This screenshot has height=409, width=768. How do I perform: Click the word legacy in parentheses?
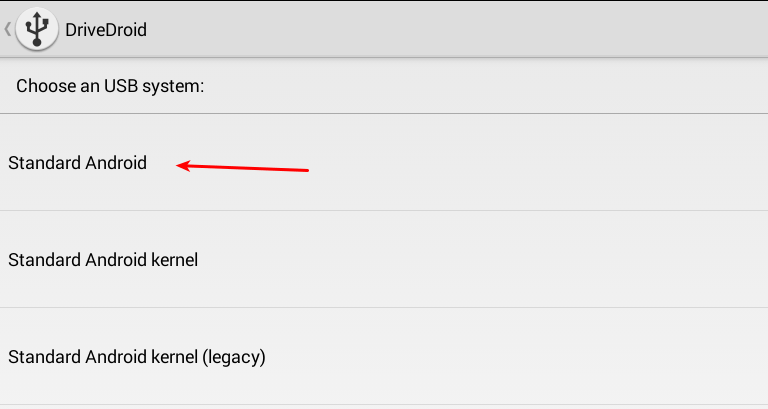[x=233, y=356]
